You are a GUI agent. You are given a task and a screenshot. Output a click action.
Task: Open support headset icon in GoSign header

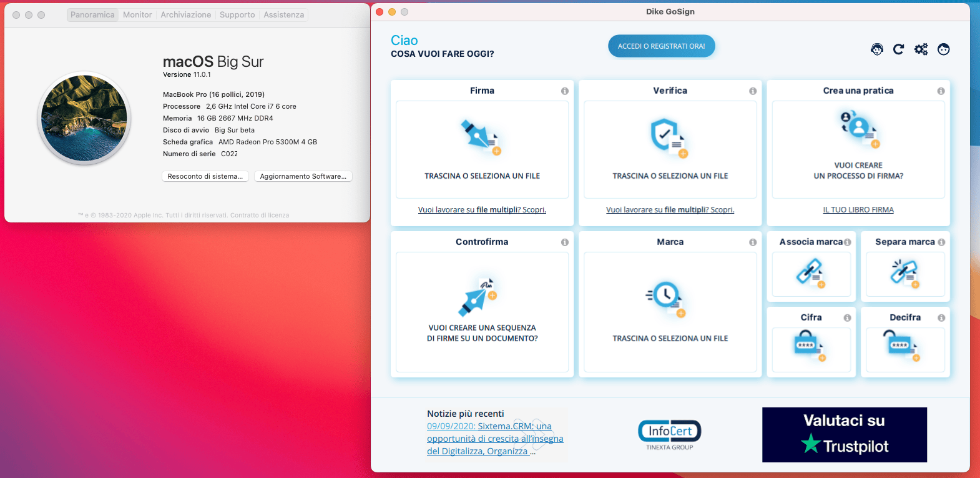(877, 49)
